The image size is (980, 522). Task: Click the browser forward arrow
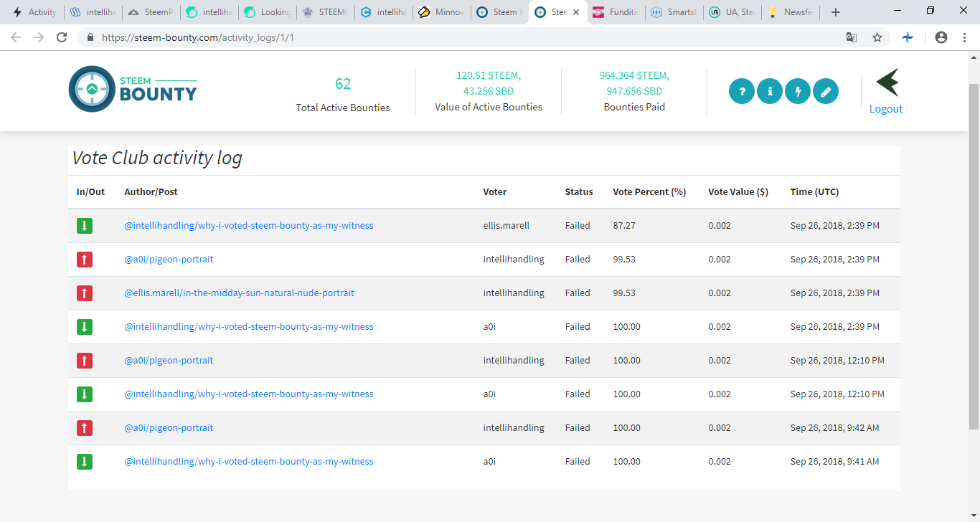click(39, 37)
